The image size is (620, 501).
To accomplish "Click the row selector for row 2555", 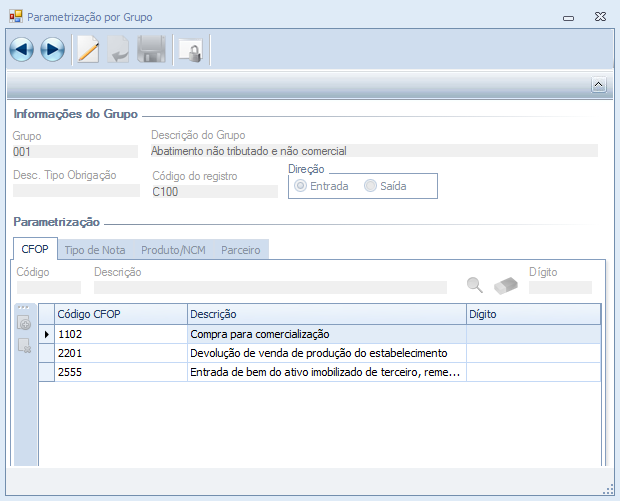I will point(47,372).
